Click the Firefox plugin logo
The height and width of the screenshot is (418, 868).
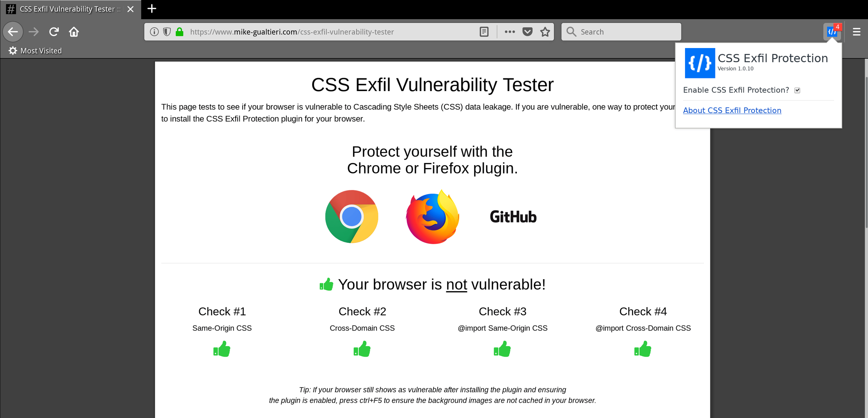[x=433, y=217]
